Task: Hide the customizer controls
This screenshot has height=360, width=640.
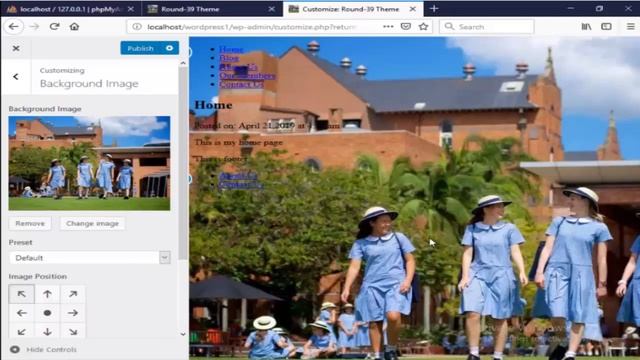Action: click(44, 349)
